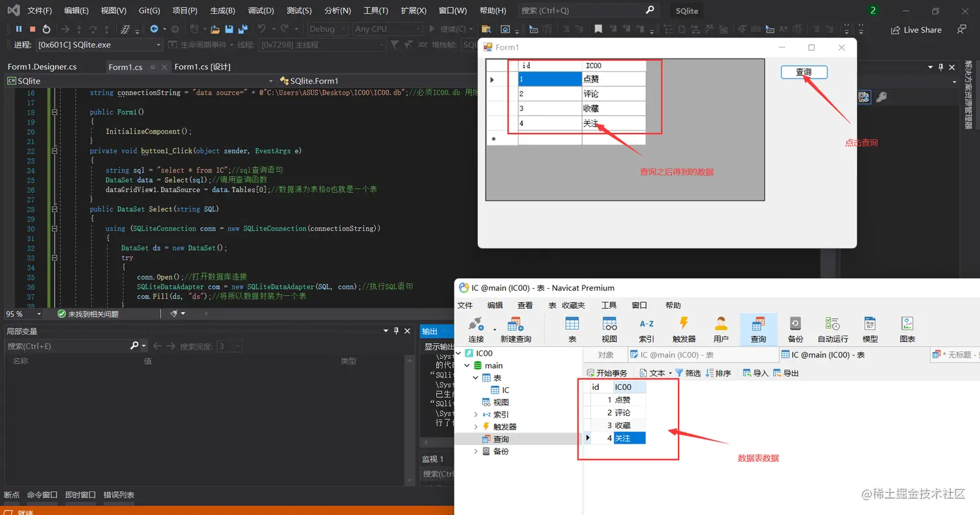Pause debugging in Visual Studio toolbar
The height and width of the screenshot is (515, 980).
point(19,29)
